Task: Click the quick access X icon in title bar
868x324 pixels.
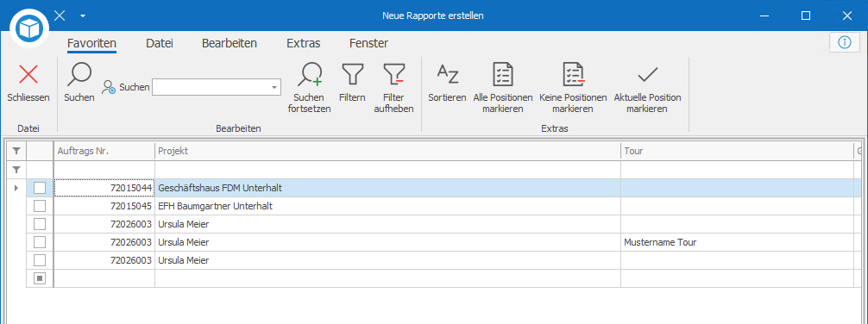Action: (60, 15)
